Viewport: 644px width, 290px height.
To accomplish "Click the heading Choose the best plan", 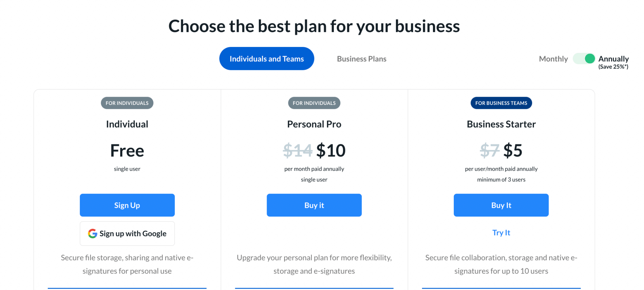I will [x=314, y=26].
